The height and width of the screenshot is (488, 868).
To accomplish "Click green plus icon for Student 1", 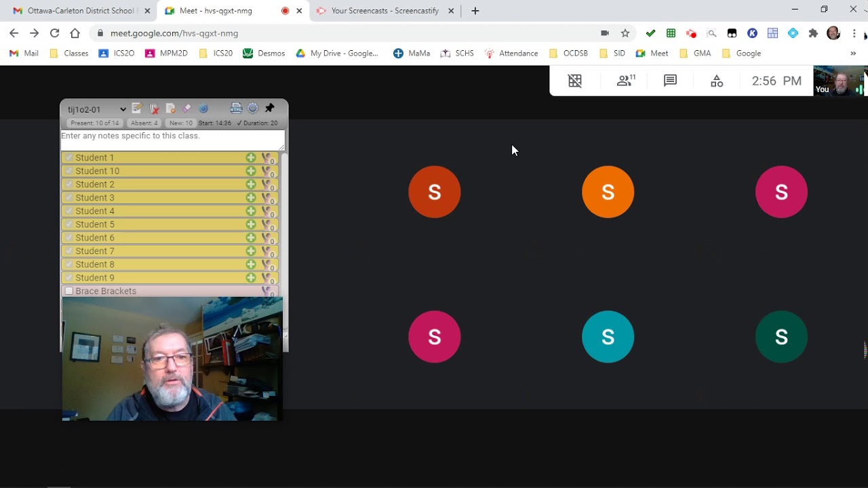I will 251,157.
